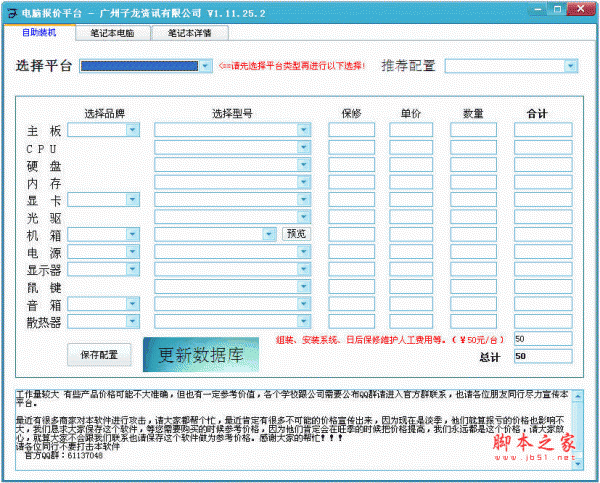Click the 主板 保修 field
The image size is (600, 483).
[x=351, y=130]
